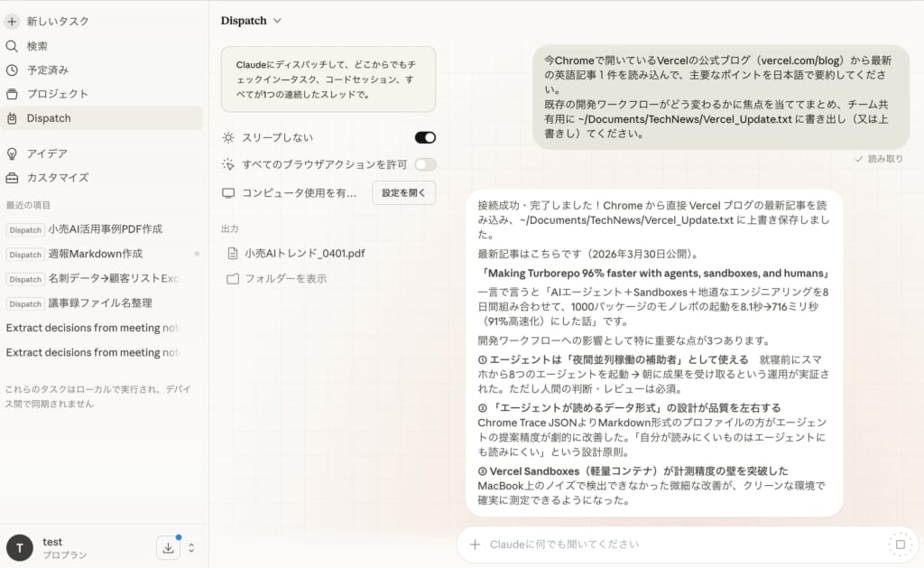Click the 設定を開く button
The width and height of the screenshot is (924, 568).
403,192
